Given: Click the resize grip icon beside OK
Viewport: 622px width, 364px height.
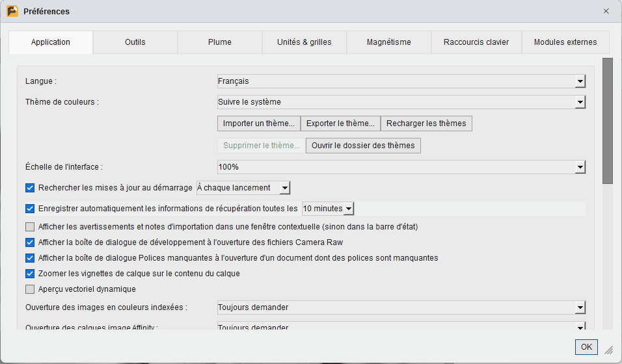Looking at the screenshot, I should (608, 350).
